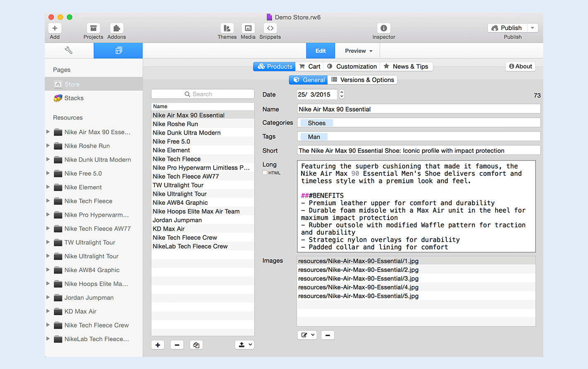The width and height of the screenshot is (588, 369).
Task: Select NikeLab Tech Fleece Crew product row
Action: (202, 246)
